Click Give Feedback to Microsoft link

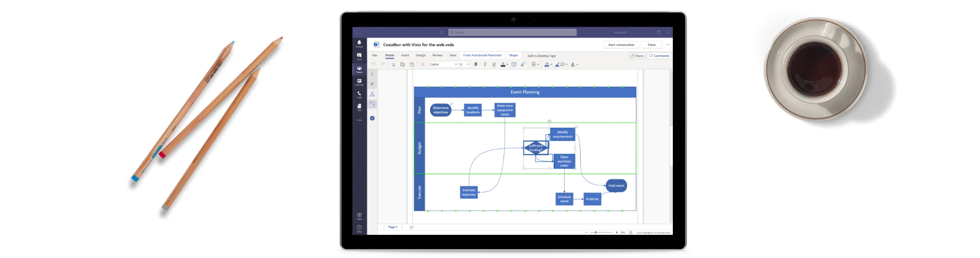654,233
